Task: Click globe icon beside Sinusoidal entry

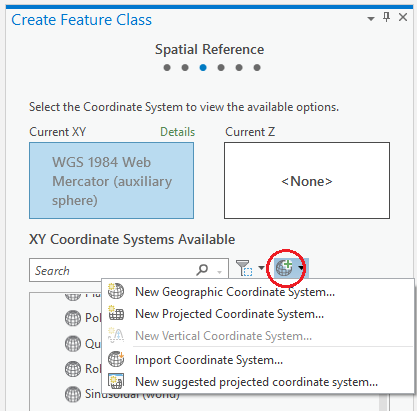Action: 73,394
